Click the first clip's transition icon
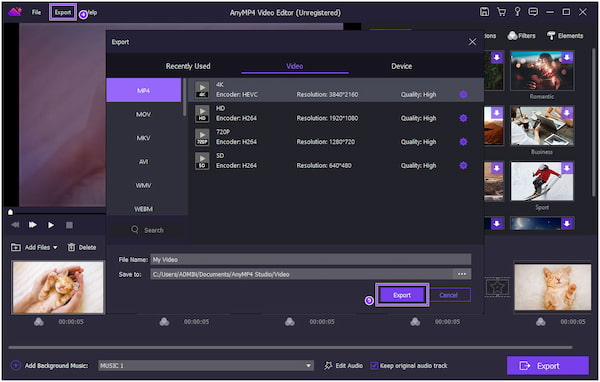Image resolution: width=600 pixels, height=382 pixels. pos(39,322)
